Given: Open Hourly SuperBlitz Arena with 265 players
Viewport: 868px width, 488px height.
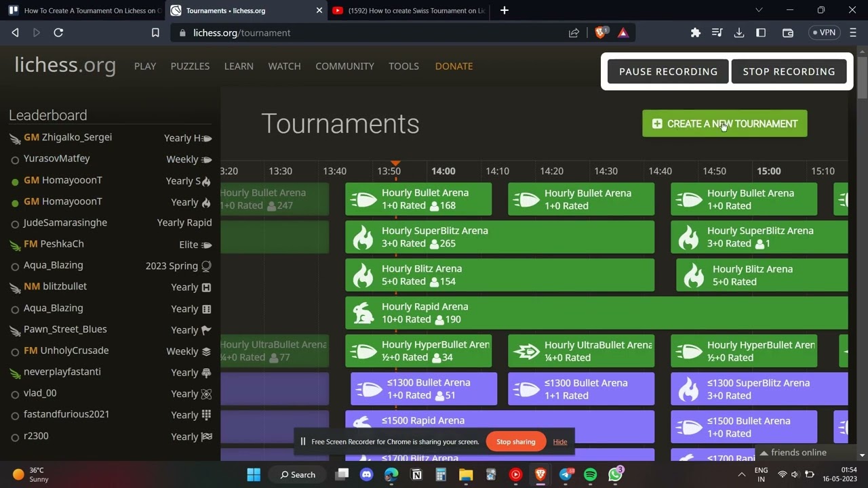Looking at the screenshot, I should click(500, 237).
